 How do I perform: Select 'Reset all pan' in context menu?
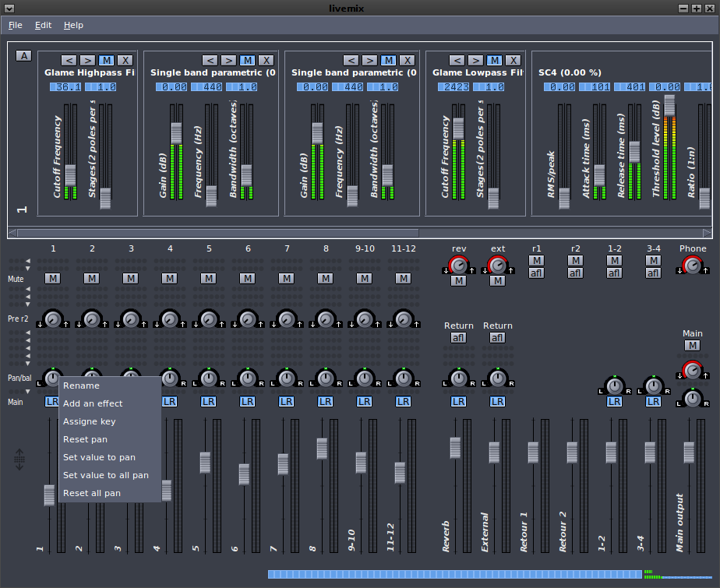point(92,493)
